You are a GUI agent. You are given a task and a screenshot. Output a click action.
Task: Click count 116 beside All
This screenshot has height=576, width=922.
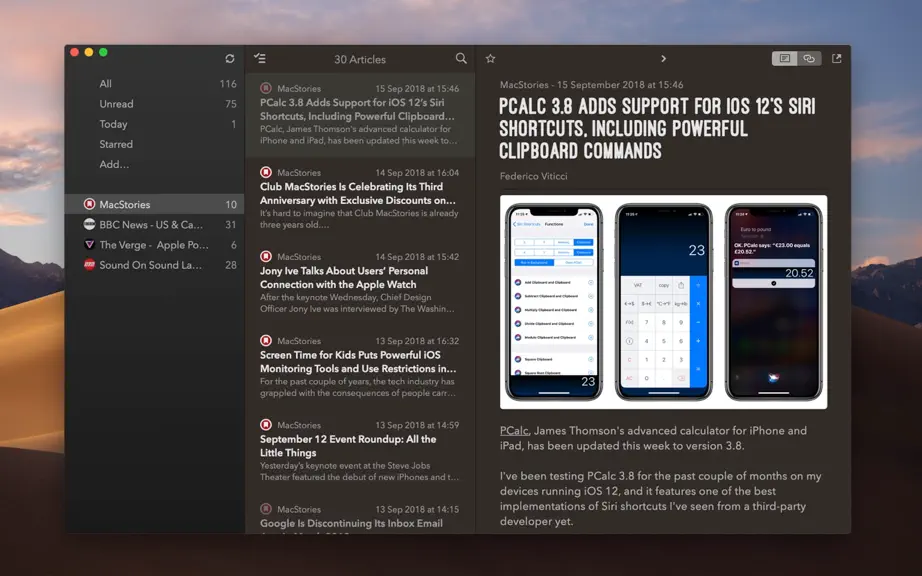228,84
